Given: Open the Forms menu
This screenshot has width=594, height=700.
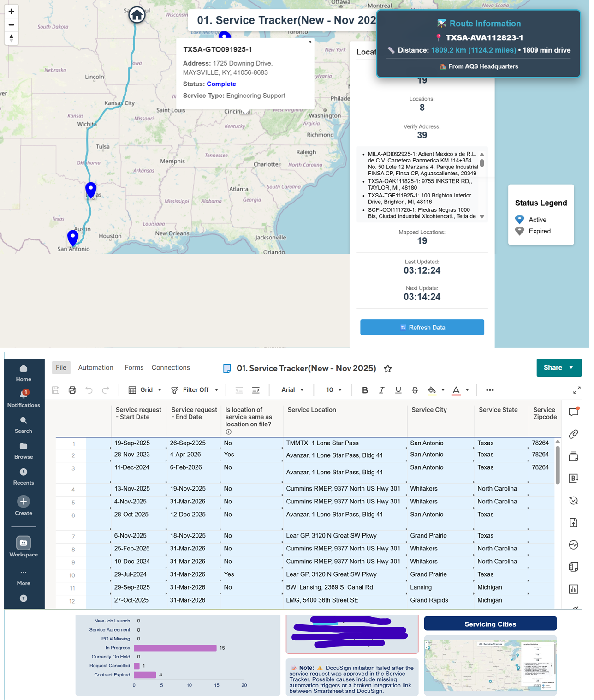Looking at the screenshot, I should (x=134, y=367).
